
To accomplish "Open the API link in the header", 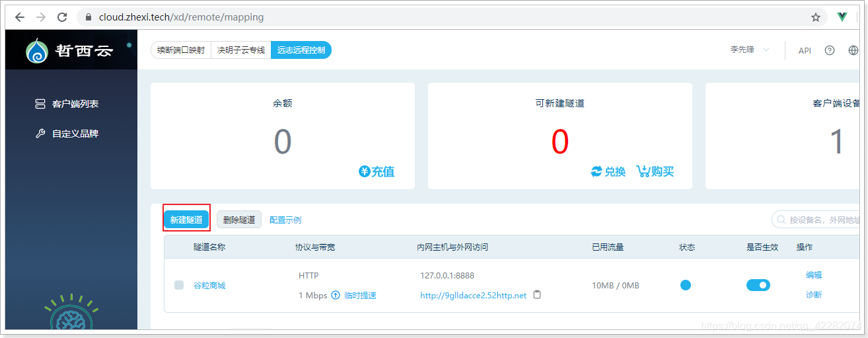I will 805,50.
